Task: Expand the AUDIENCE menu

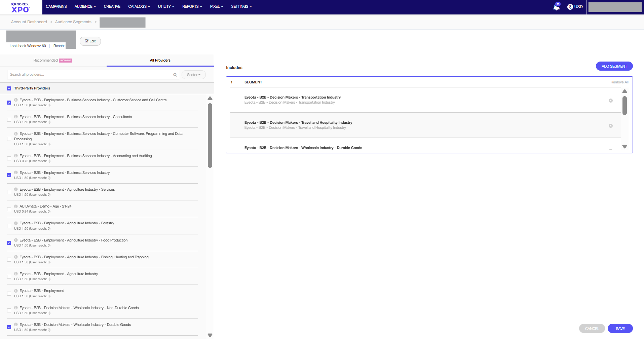Action: [x=85, y=6]
